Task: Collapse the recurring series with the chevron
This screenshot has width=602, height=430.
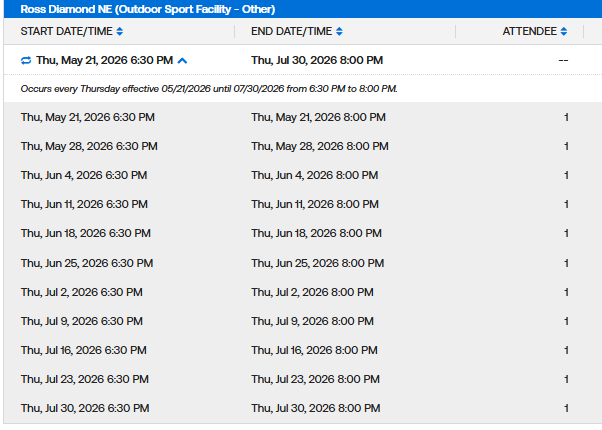Action: pyautogui.click(x=182, y=61)
